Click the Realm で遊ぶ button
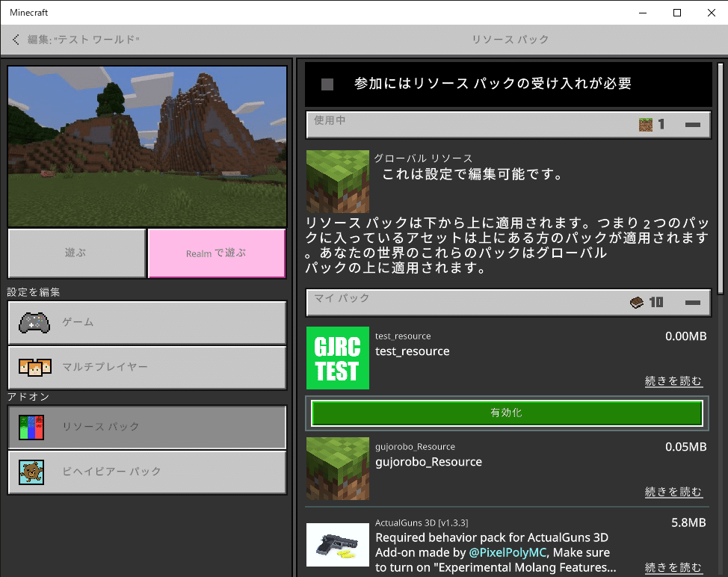Viewport: 728px width, 577px height. point(216,253)
